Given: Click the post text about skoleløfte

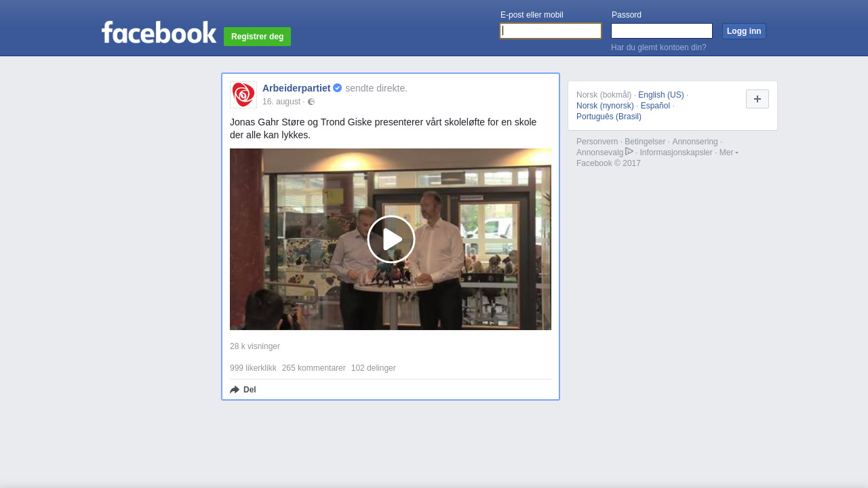Looking at the screenshot, I should tap(383, 128).
